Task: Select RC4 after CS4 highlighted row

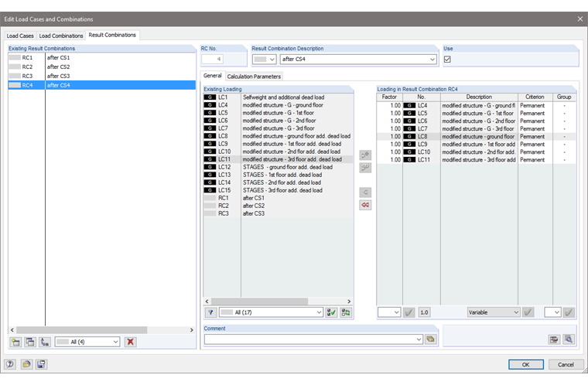Action: coord(101,85)
